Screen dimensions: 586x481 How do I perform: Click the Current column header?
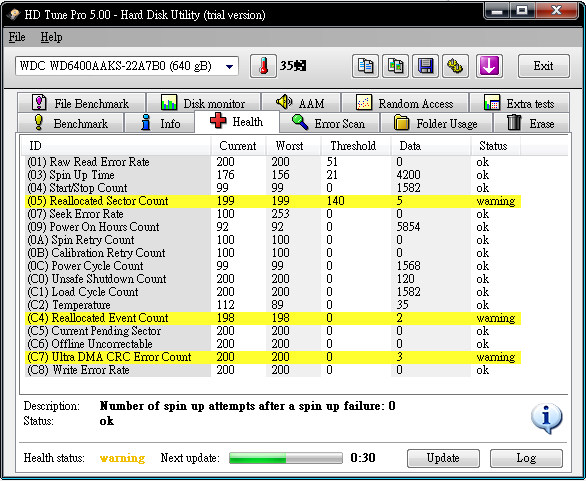pyautogui.click(x=238, y=146)
